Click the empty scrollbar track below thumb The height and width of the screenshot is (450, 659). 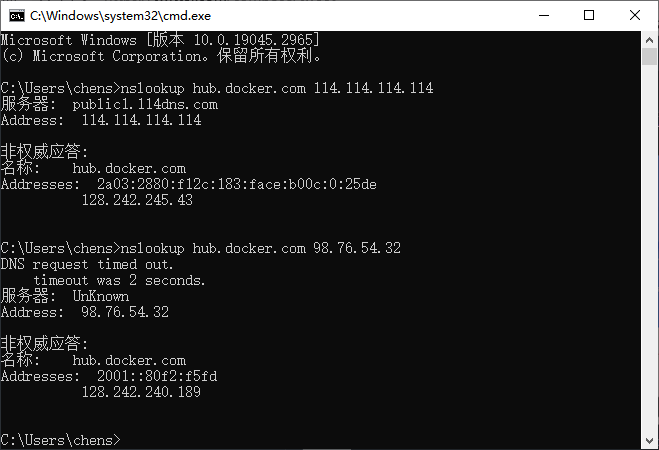click(649, 249)
